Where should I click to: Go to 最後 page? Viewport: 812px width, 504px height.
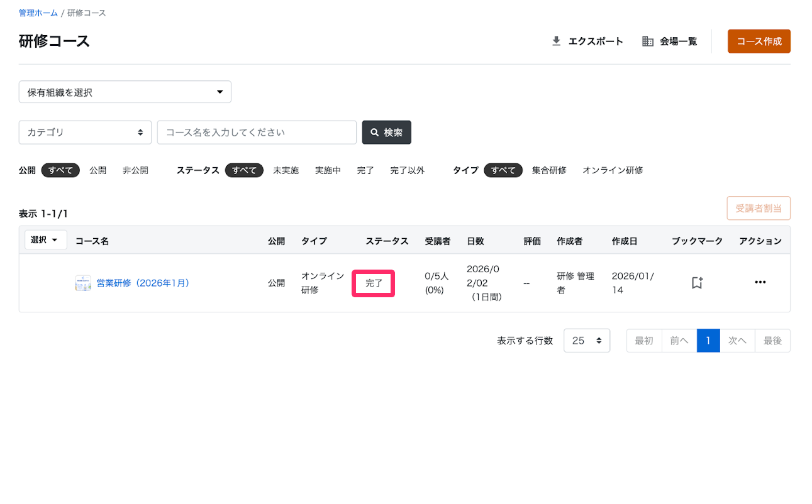(x=772, y=341)
